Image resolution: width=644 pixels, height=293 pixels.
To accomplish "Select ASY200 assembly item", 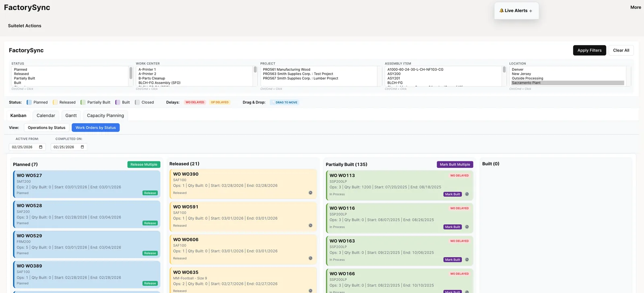I will (x=444, y=74).
